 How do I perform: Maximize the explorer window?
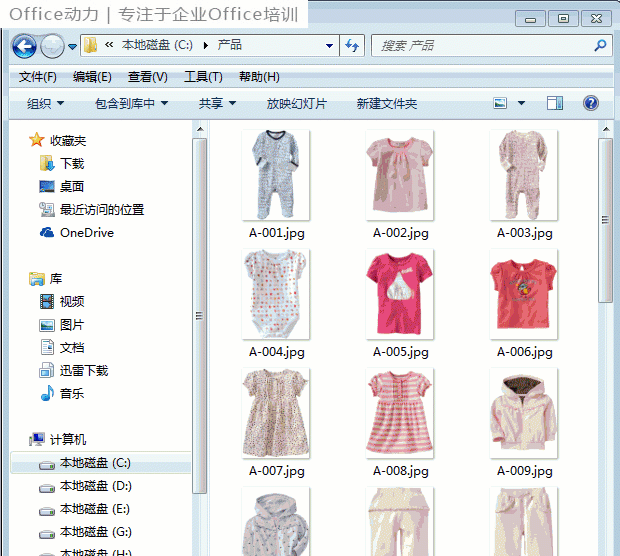(563, 19)
